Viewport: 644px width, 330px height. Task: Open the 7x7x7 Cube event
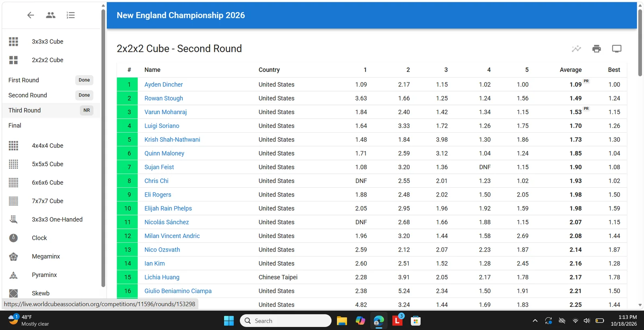click(x=52, y=201)
